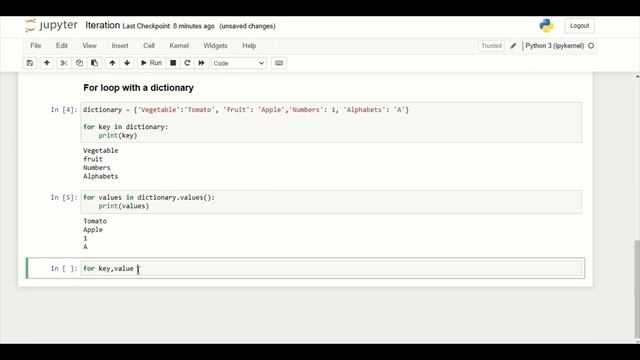
Task: Click the Trusted notebook indicator
Action: [x=491, y=46]
